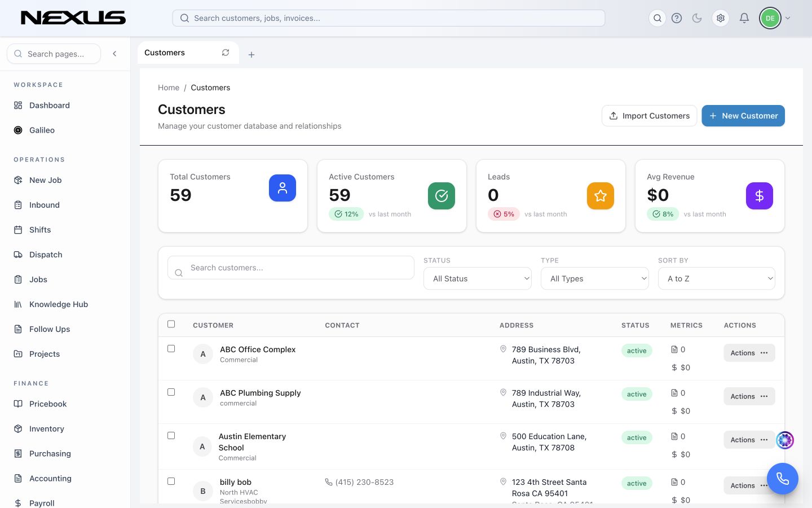
Task: Open the All Types dropdown
Action: coord(595,278)
